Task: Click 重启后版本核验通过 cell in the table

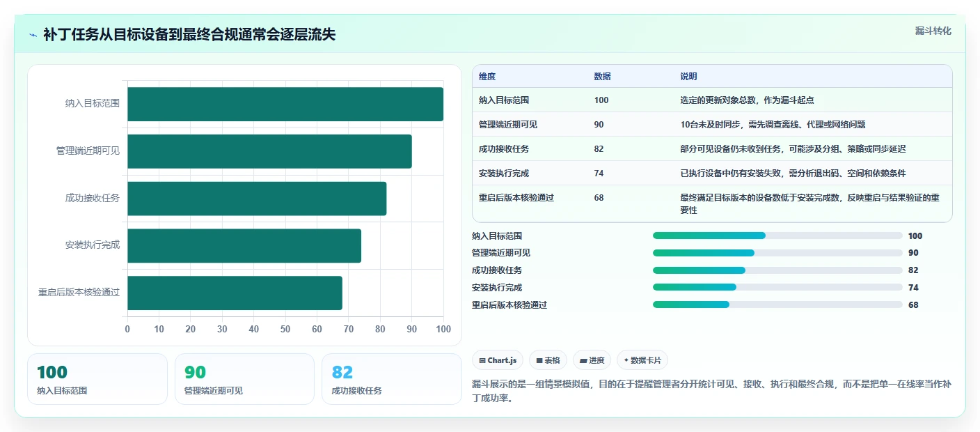Action: (516, 197)
